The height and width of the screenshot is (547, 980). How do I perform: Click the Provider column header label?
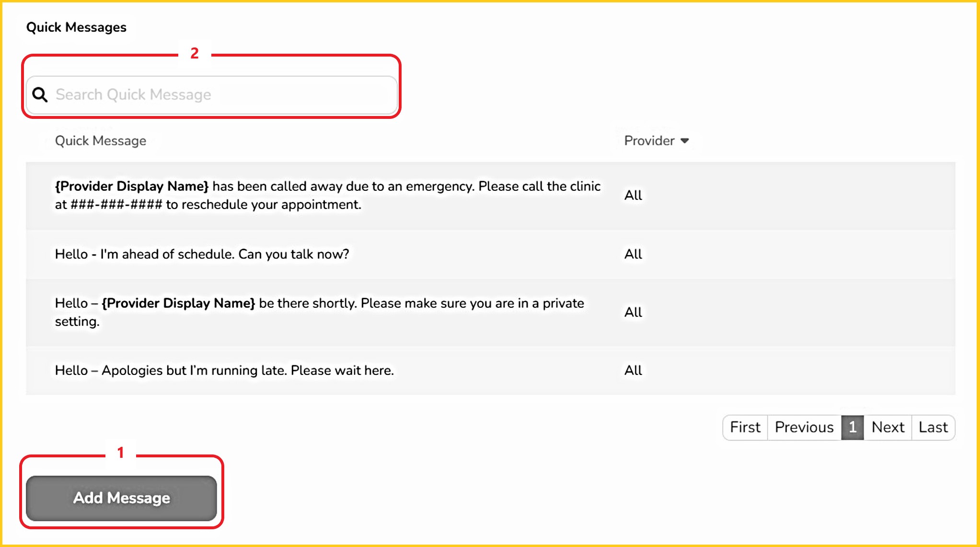click(649, 141)
